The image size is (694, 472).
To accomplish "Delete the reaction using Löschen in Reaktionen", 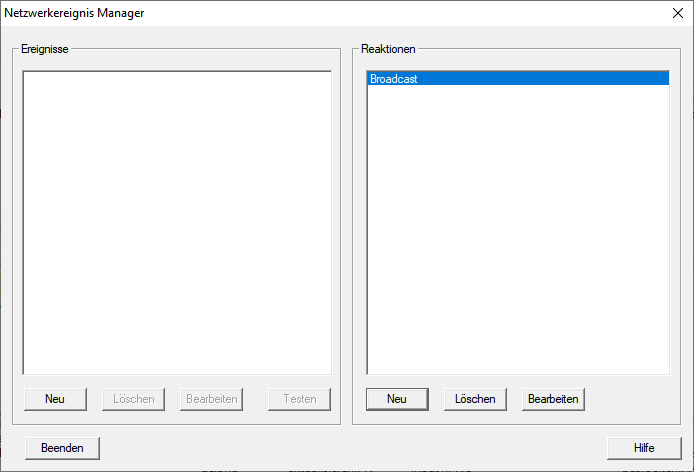I will coord(475,399).
